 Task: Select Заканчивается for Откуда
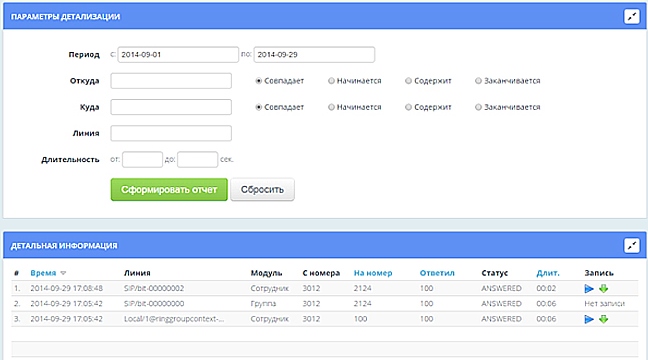click(x=478, y=81)
